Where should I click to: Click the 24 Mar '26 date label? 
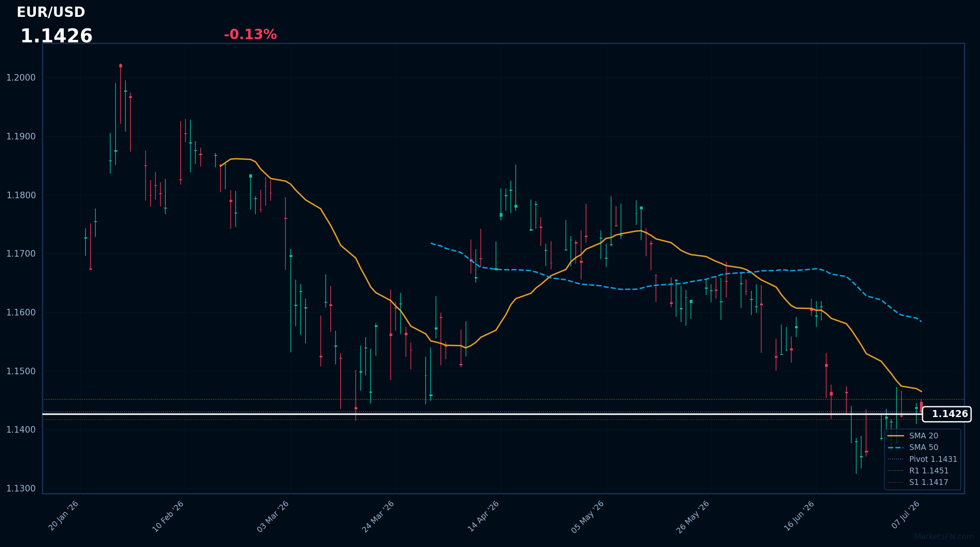(378, 517)
